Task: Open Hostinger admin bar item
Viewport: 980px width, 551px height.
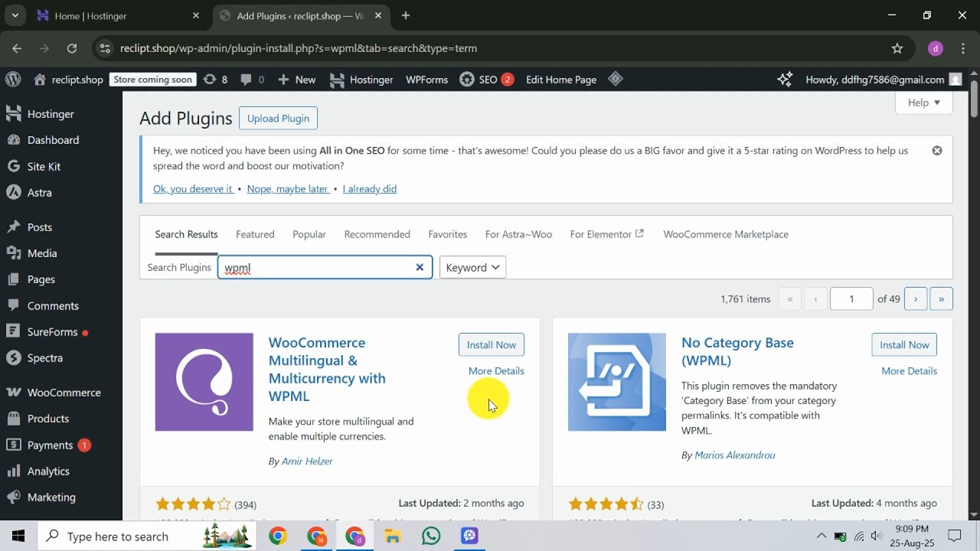Action: [361, 79]
